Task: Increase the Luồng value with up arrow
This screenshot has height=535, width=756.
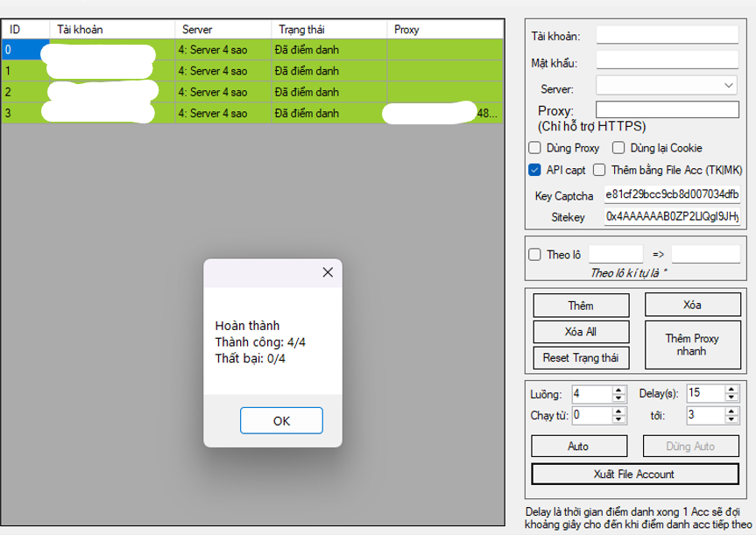Action: (618, 389)
